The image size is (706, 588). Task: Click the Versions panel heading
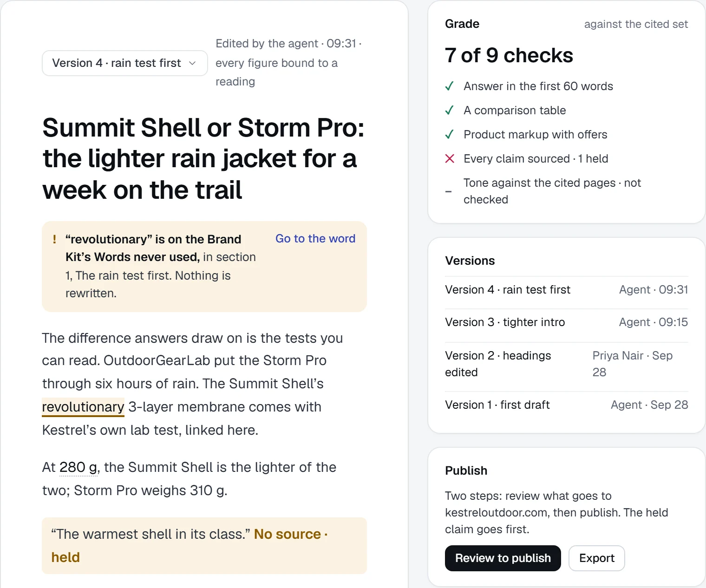(x=470, y=261)
